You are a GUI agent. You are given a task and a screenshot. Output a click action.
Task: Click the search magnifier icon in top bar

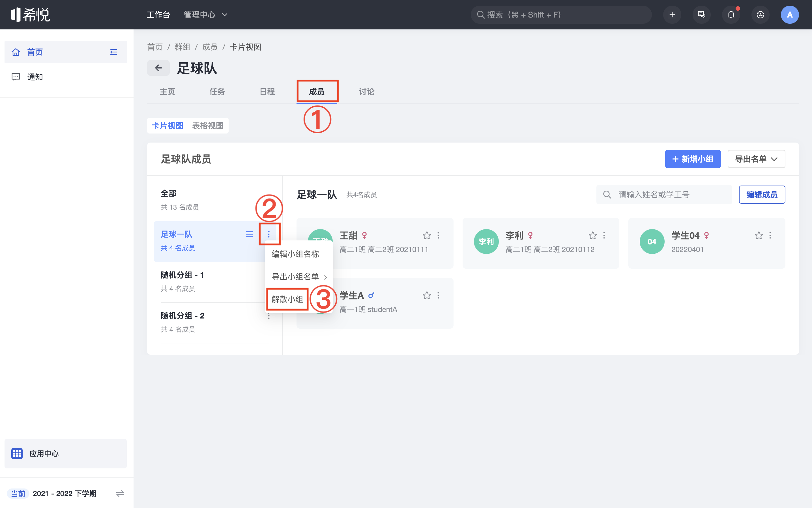coord(481,15)
